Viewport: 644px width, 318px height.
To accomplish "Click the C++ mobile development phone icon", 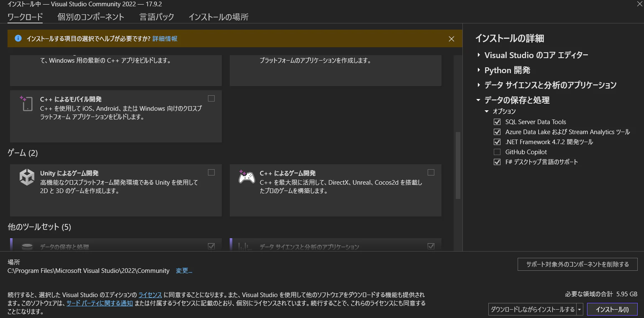I will click(x=26, y=104).
